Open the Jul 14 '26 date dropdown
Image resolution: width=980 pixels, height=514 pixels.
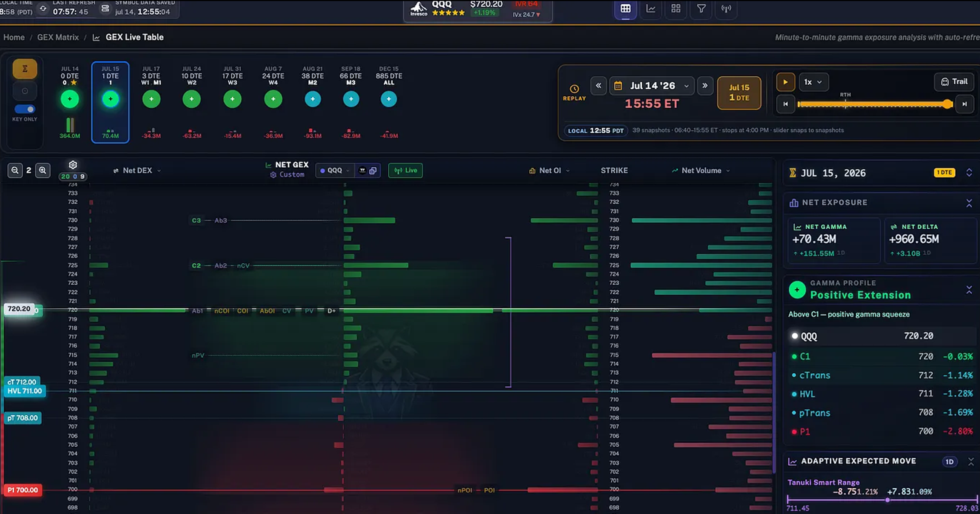point(652,86)
